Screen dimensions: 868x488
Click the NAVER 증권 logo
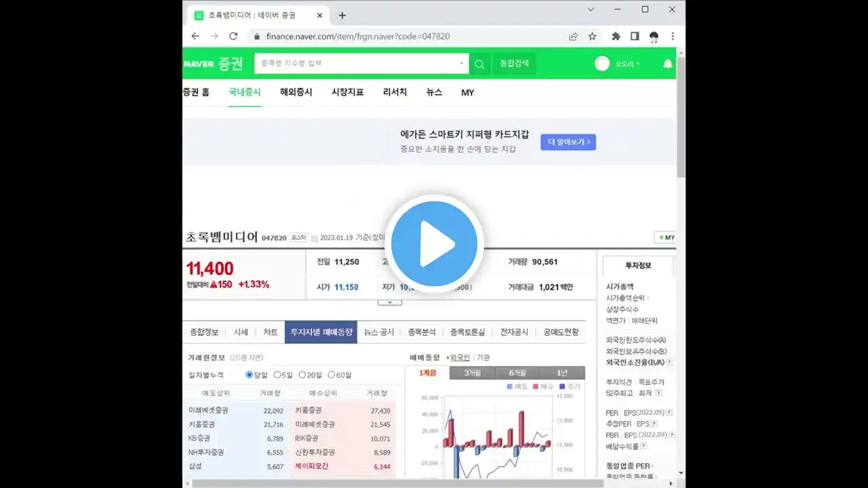pos(213,64)
